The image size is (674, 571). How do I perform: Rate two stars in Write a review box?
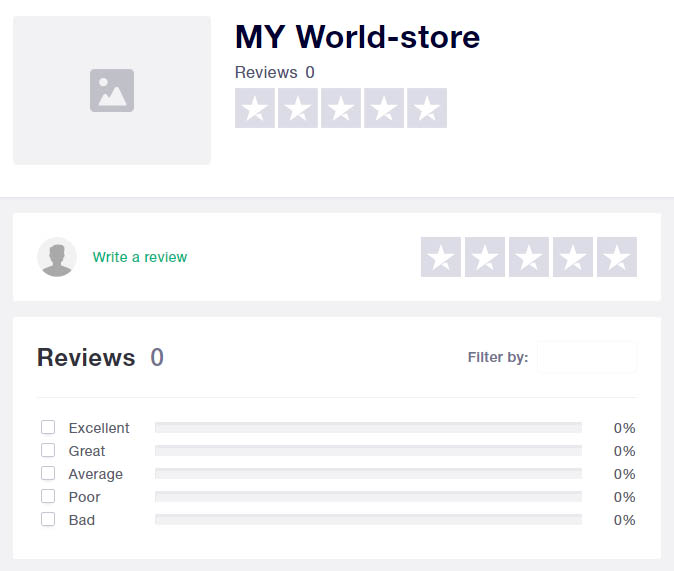point(485,257)
